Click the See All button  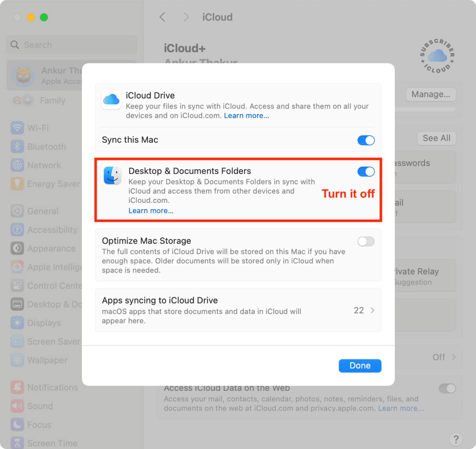pyautogui.click(x=436, y=138)
